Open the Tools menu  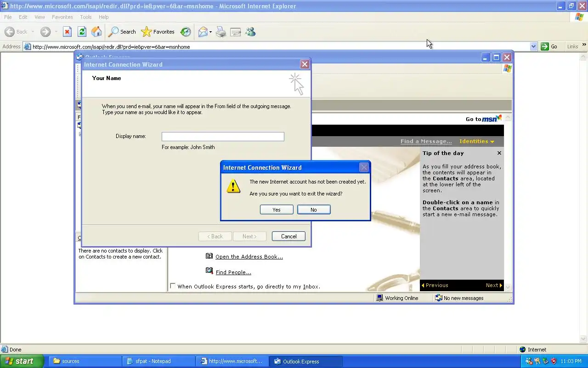click(x=86, y=17)
